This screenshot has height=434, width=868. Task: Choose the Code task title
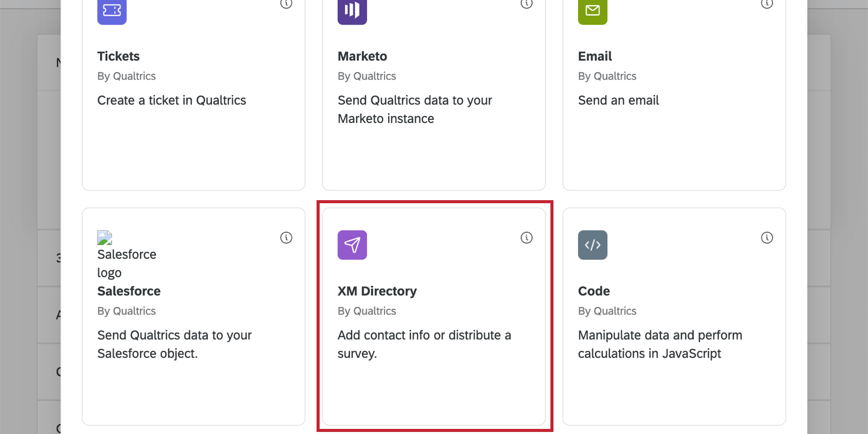coord(594,291)
